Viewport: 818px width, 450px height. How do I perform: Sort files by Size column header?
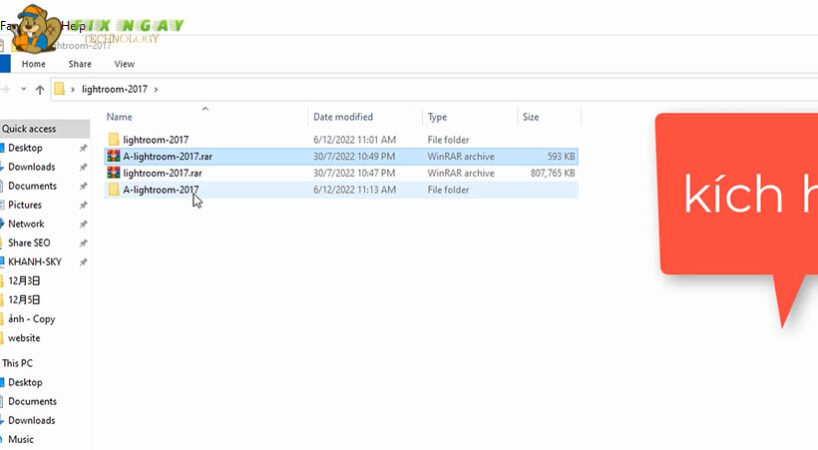pyautogui.click(x=530, y=117)
